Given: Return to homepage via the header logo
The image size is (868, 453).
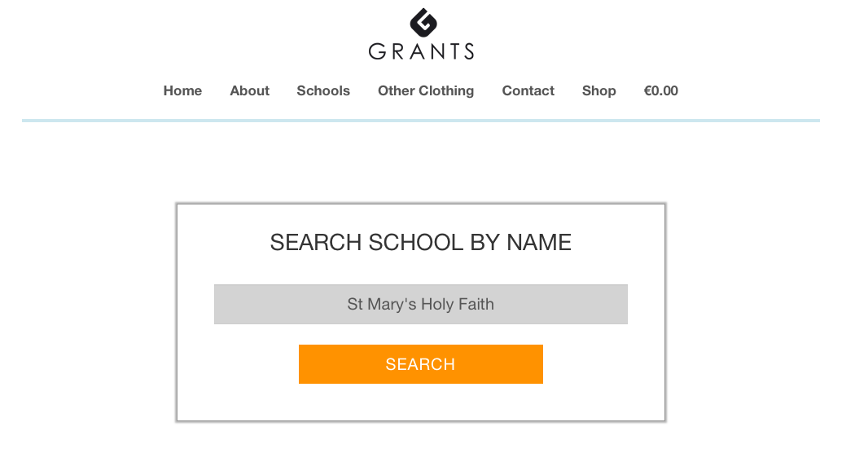Looking at the screenshot, I should 421,33.
